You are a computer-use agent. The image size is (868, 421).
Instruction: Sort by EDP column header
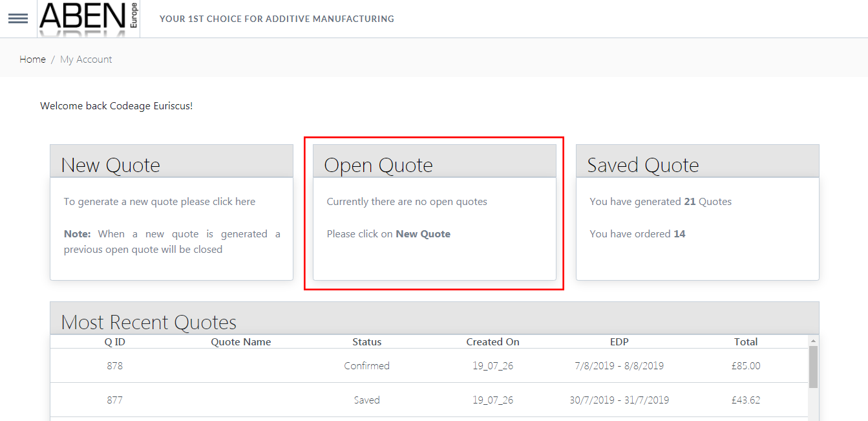pyautogui.click(x=619, y=342)
